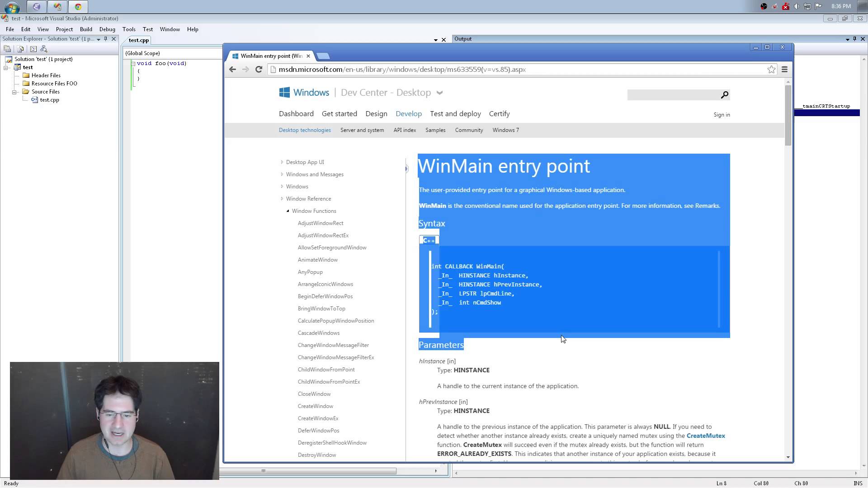
Task: Switch to Chrome from the taskbar
Action: pos(78,7)
